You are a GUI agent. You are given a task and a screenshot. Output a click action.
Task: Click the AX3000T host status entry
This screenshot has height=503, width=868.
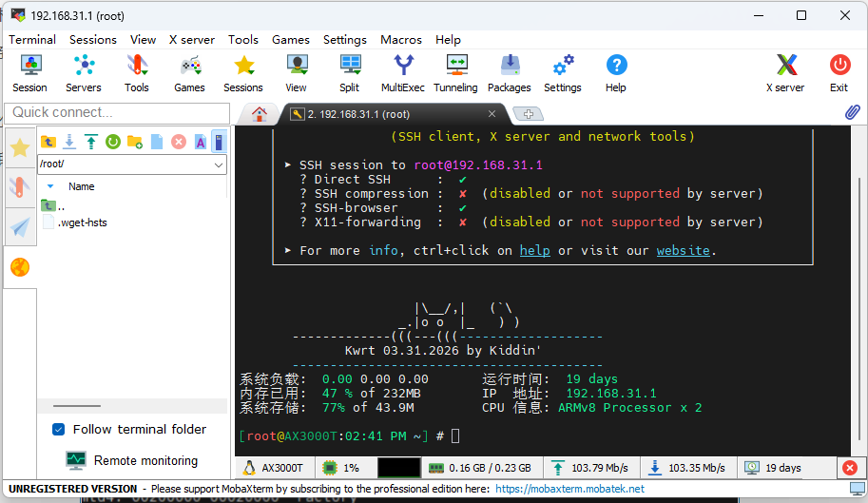[x=275, y=468]
